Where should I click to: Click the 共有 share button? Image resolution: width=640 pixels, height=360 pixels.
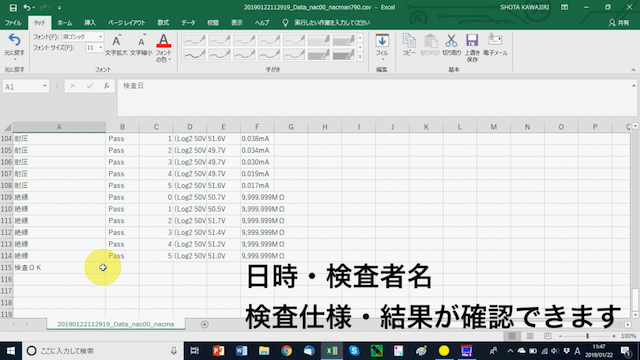click(619, 23)
